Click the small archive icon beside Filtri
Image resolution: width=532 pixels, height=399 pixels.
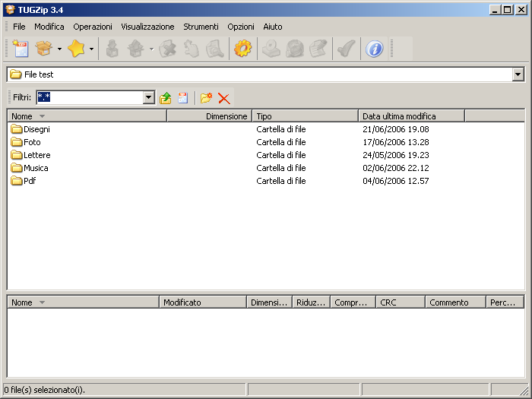click(x=183, y=98)
